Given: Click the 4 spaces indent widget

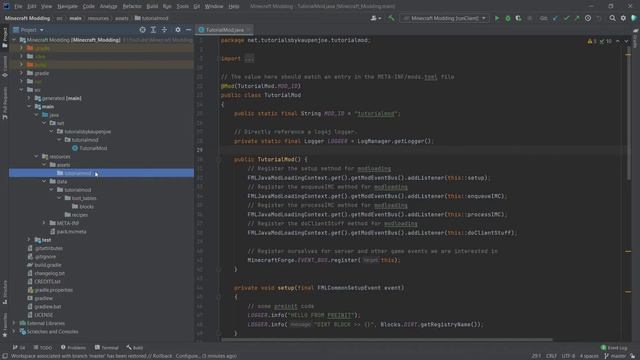Looking at the screenshot, I should [589, 356].
